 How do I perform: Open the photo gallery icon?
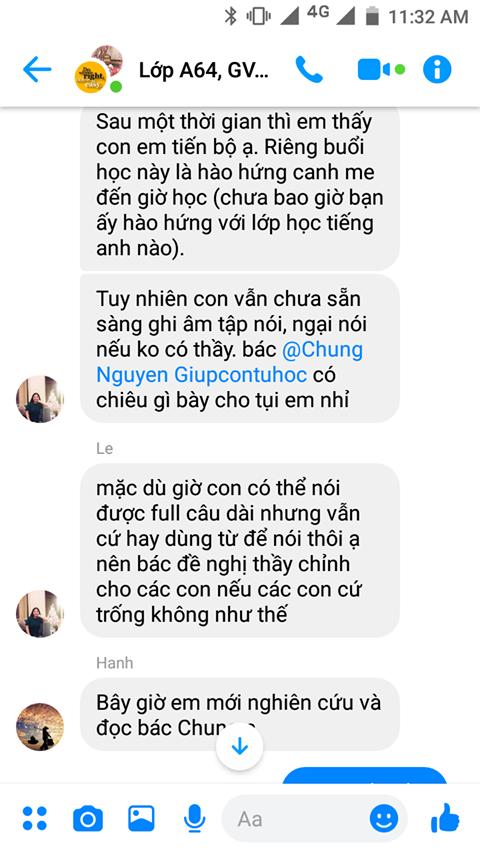pyautogui.click(x=141, y=818)
